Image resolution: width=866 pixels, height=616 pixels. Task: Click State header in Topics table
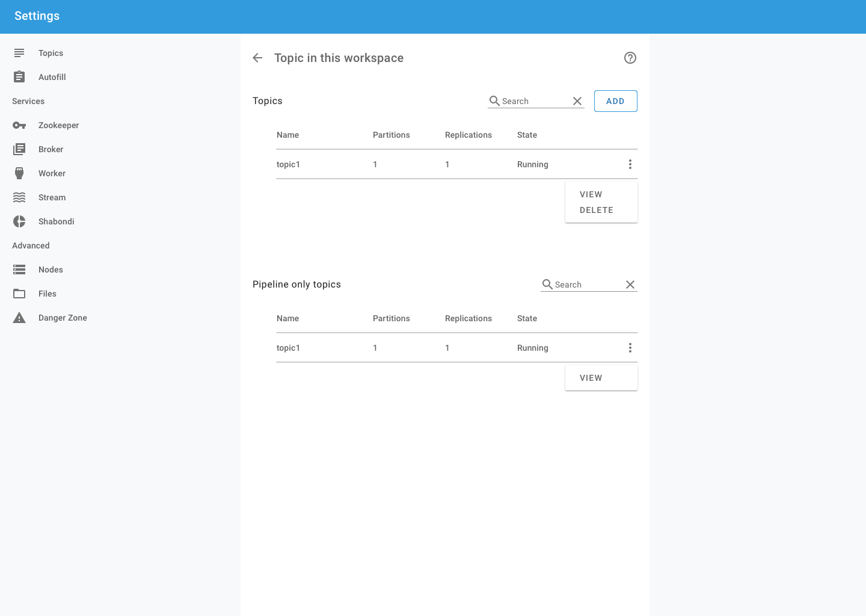[527, 135]
